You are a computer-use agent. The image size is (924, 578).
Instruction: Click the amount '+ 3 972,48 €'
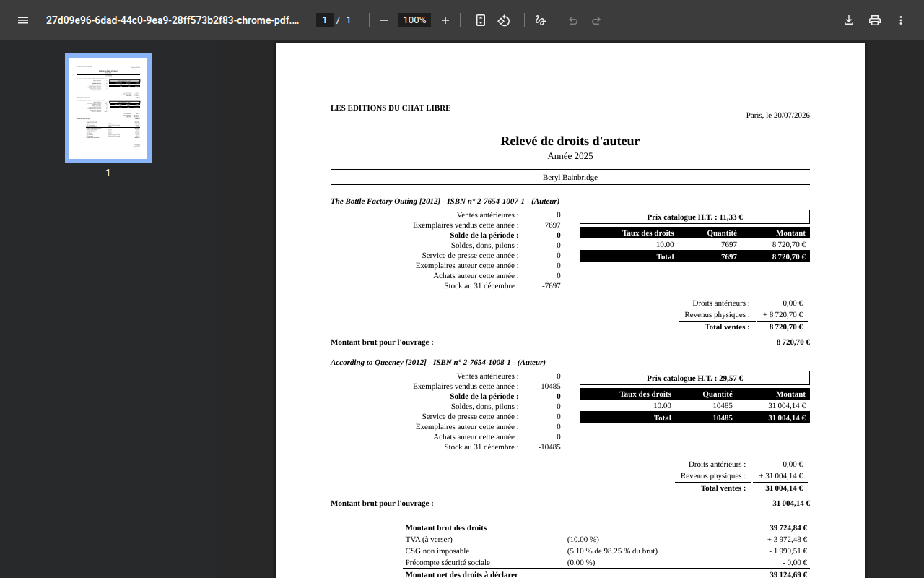click(x=787, y=539)
